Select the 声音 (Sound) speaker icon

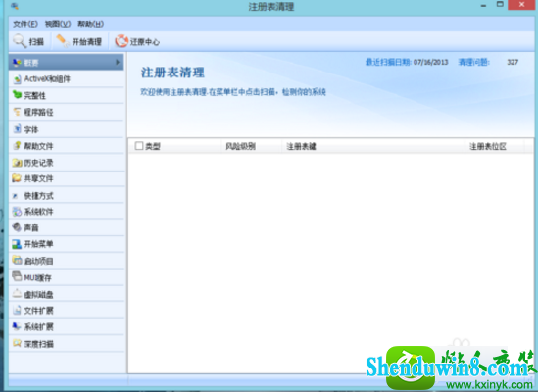click(17, 227)
